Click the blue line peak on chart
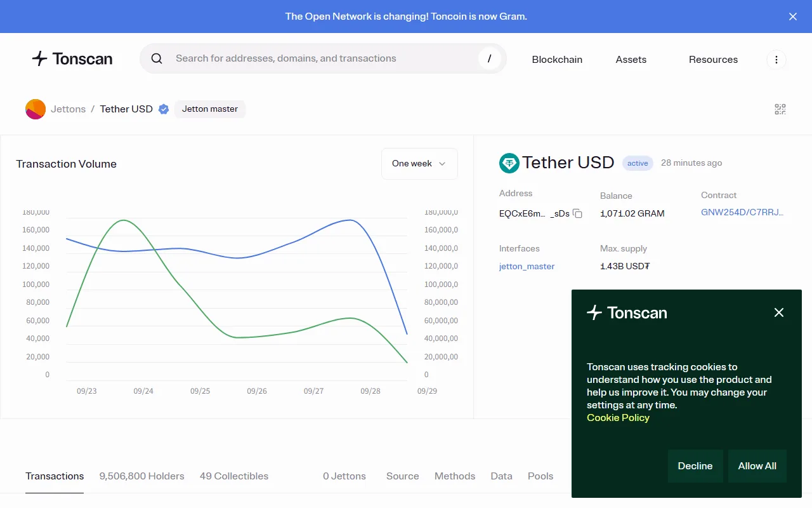The height and width of the screenshot is (508, 812). point(350,220)
